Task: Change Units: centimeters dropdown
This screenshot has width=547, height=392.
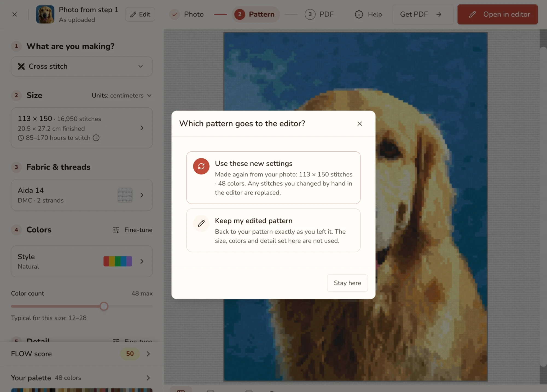Action: [121, 95]
